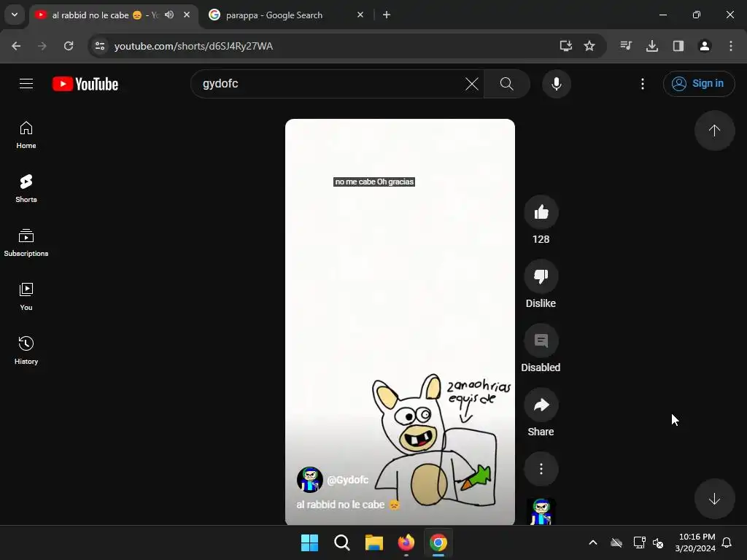The width and height of the screenshot is (747, 560).
Task: Open the You section in sidebar
Action: [26, 297]
